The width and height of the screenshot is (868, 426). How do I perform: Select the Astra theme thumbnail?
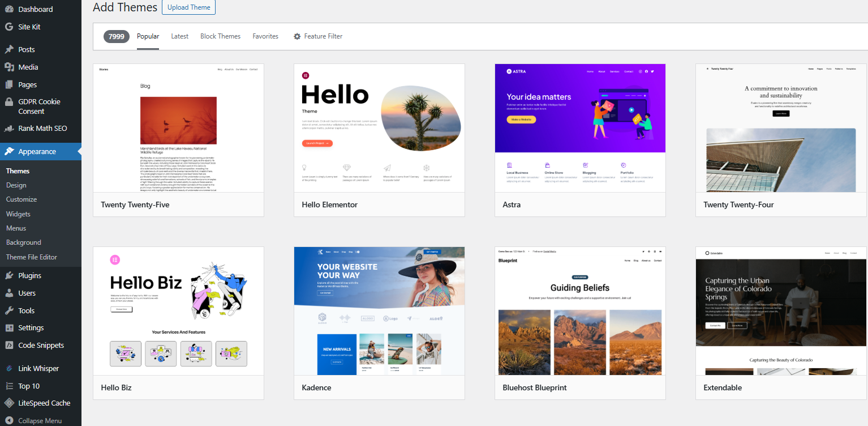(580, 127)
